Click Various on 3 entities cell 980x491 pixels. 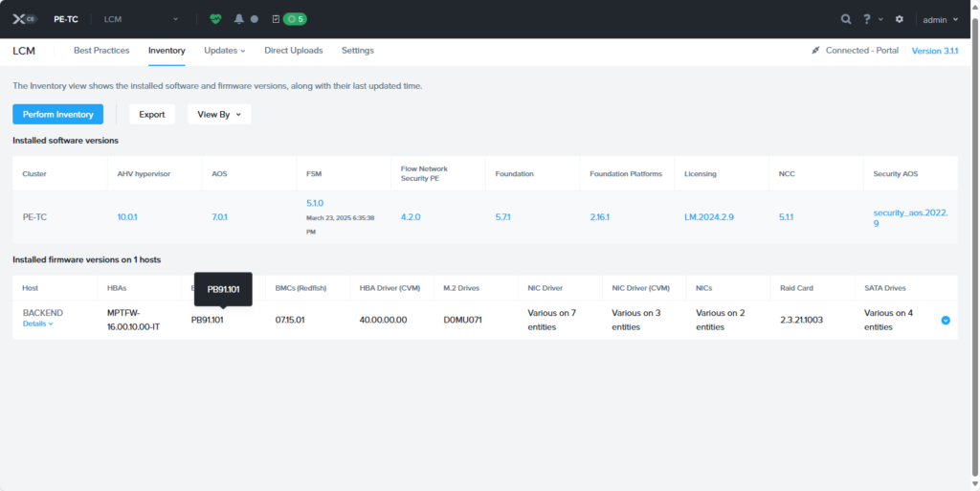coord(636,320)
